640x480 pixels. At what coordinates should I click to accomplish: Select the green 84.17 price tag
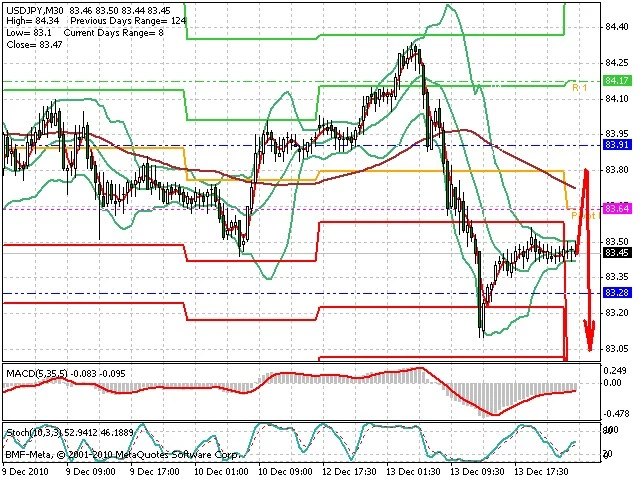coord(617,80)
